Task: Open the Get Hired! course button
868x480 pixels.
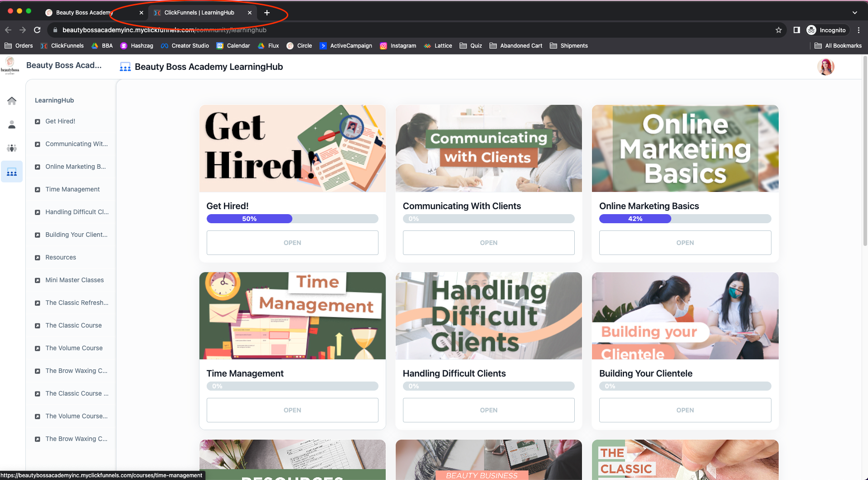Action: 292,243
